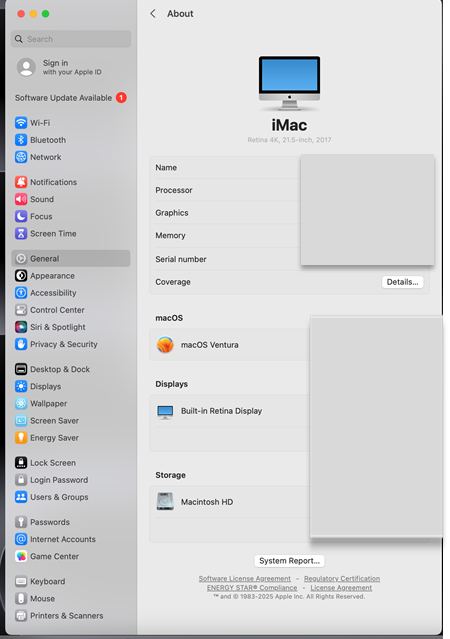Open the Software License Agreement link
This screenshot has height=639, width=450.
coord(245,578)
